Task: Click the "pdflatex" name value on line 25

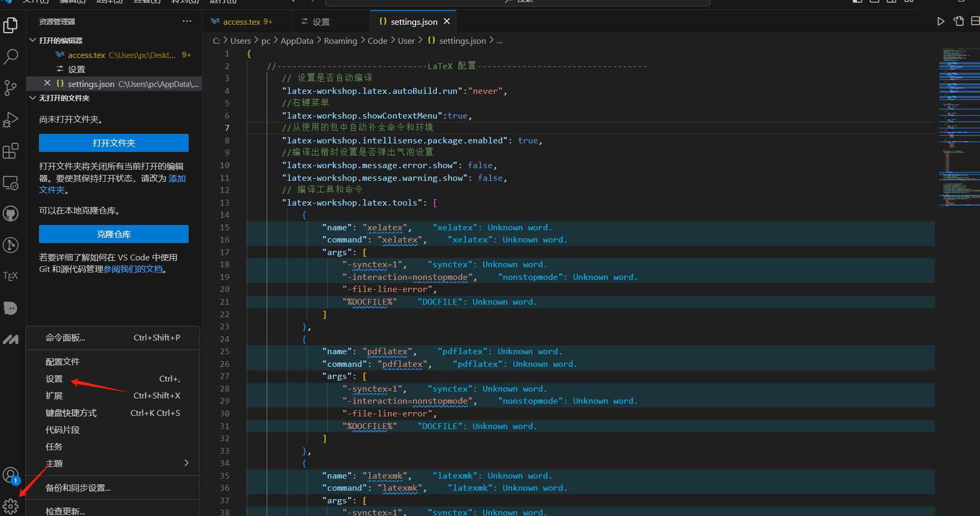Action: tap(387, 352)
